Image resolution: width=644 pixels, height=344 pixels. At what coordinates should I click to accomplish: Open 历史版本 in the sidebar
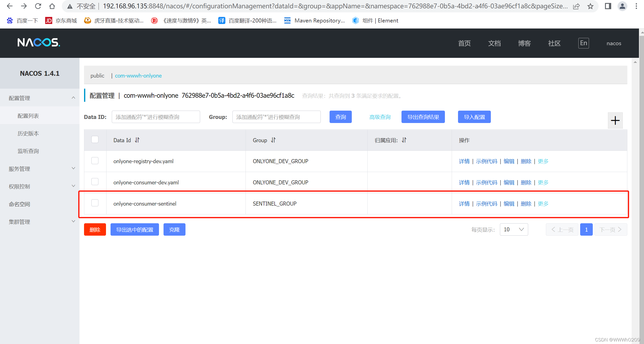[x=28, y=133]
